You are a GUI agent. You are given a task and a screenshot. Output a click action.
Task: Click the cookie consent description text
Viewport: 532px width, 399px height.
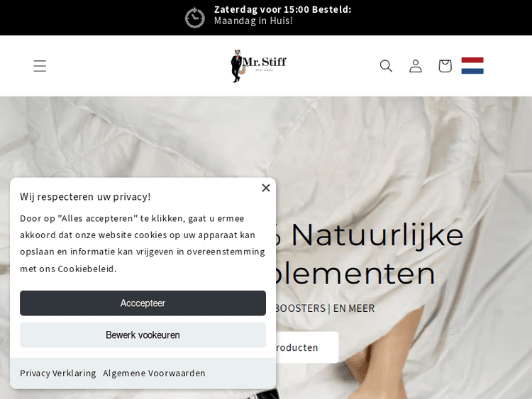point(143,243)
